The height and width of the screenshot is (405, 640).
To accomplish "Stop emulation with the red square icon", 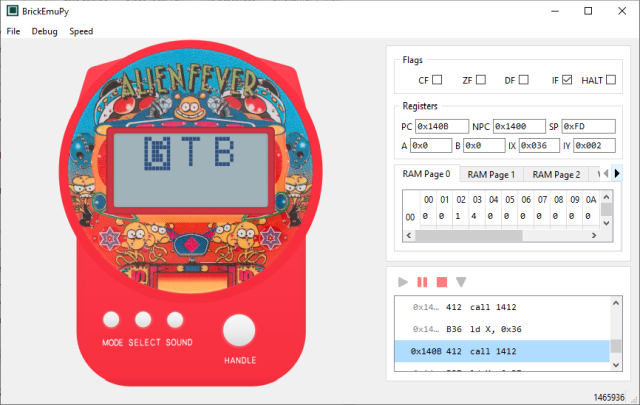I will (442, 282).
